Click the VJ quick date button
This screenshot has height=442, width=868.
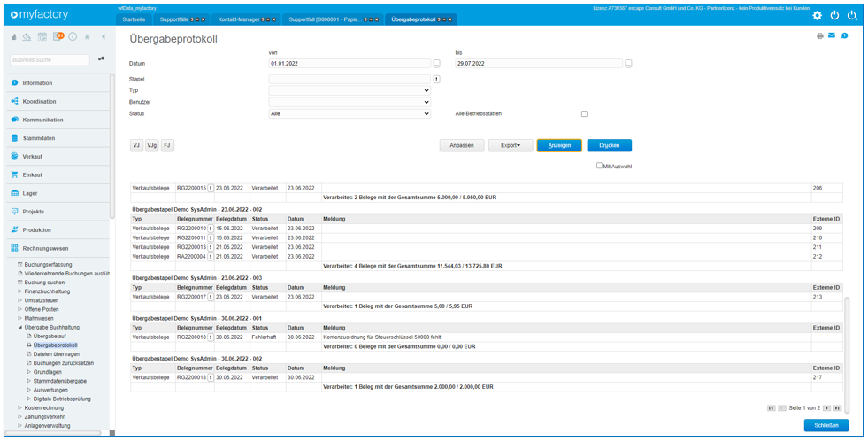click(136, 145)
